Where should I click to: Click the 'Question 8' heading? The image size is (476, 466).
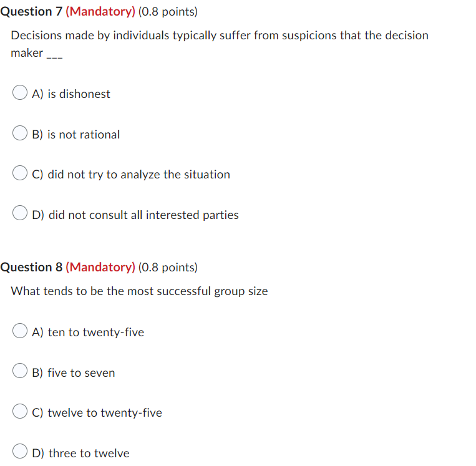(x=31, y=268)
